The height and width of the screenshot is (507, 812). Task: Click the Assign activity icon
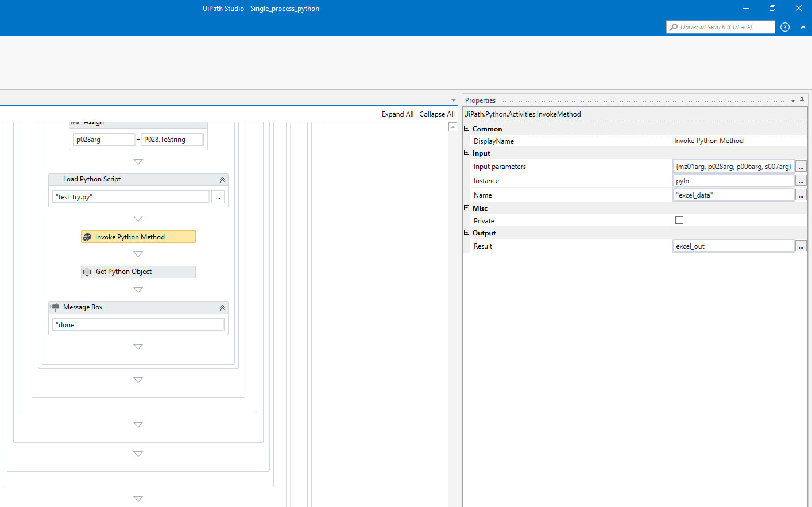(x=75, y=122)
